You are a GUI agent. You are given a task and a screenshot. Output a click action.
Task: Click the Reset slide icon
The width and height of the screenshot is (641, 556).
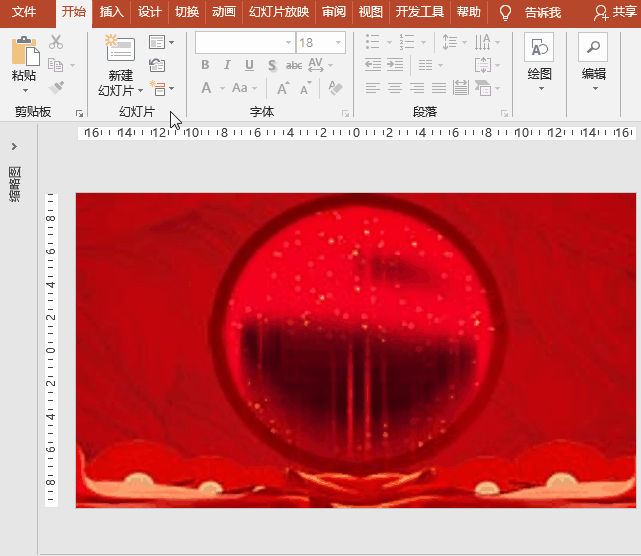point(157,65)
